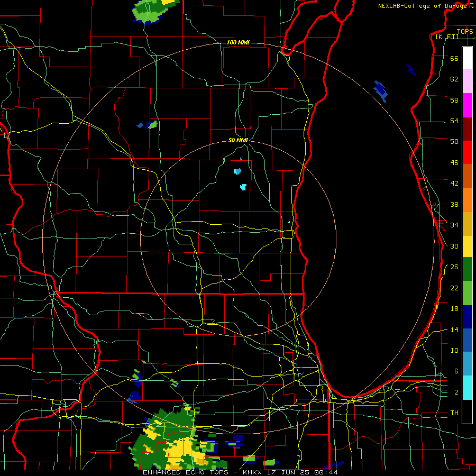The height and width of the screenshot is (476, 476).
Task: Click legend value 18
Action: click(454, 309)
